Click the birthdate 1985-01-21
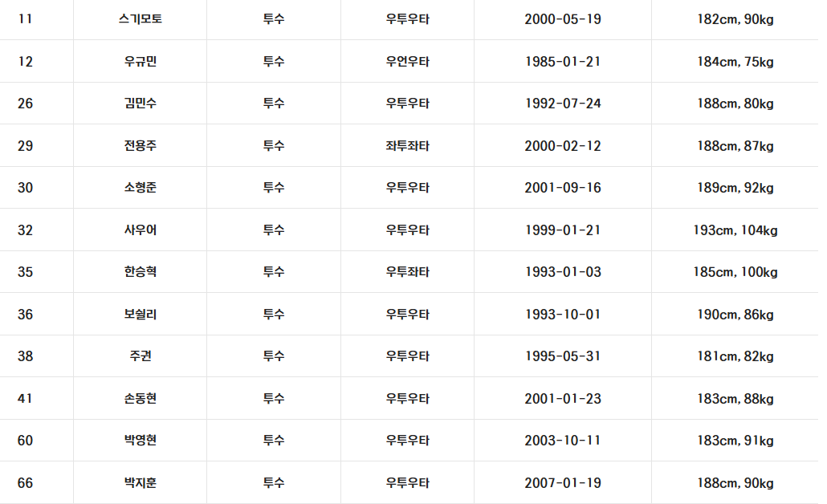 point(562,62)
